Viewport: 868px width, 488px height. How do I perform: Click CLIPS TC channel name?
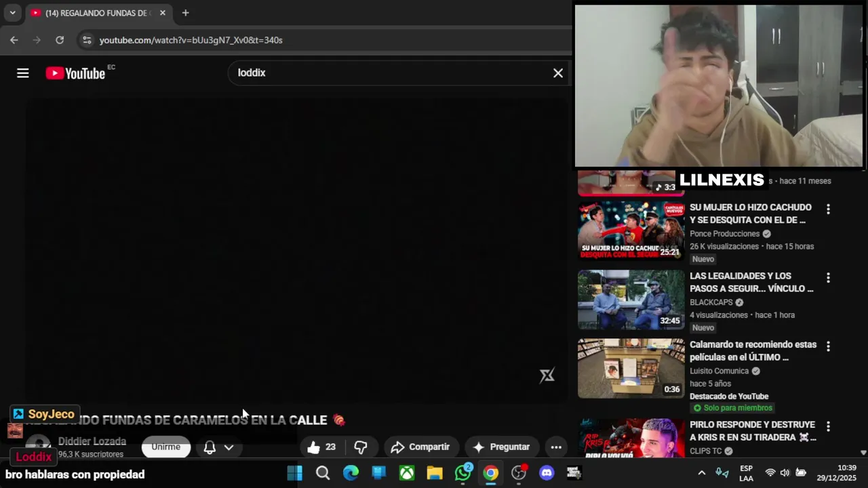706,451
